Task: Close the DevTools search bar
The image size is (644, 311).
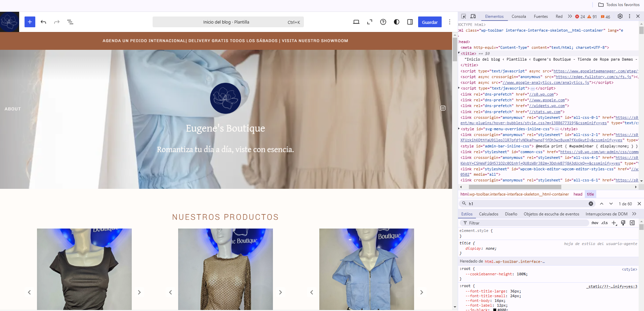Action: 639,204
